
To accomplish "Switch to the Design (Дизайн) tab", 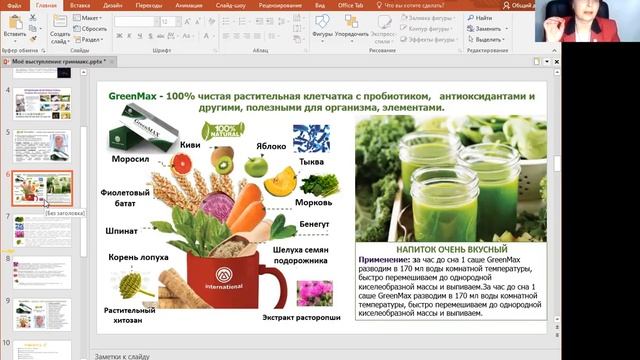I will [x=113, y=5].
